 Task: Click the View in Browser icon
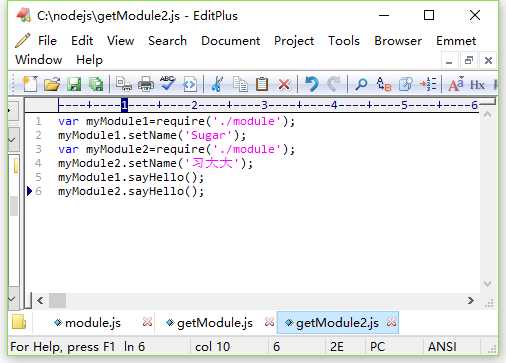pos(190,84)
